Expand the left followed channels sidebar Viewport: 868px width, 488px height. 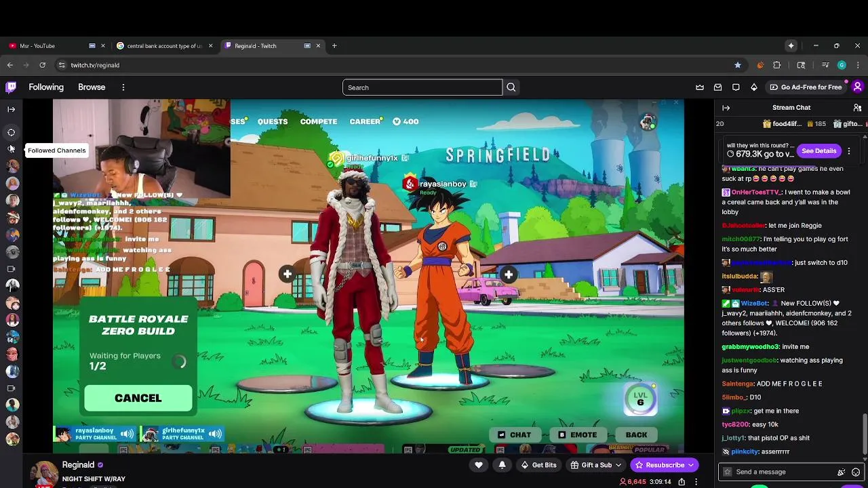click(x=12, y=109)
